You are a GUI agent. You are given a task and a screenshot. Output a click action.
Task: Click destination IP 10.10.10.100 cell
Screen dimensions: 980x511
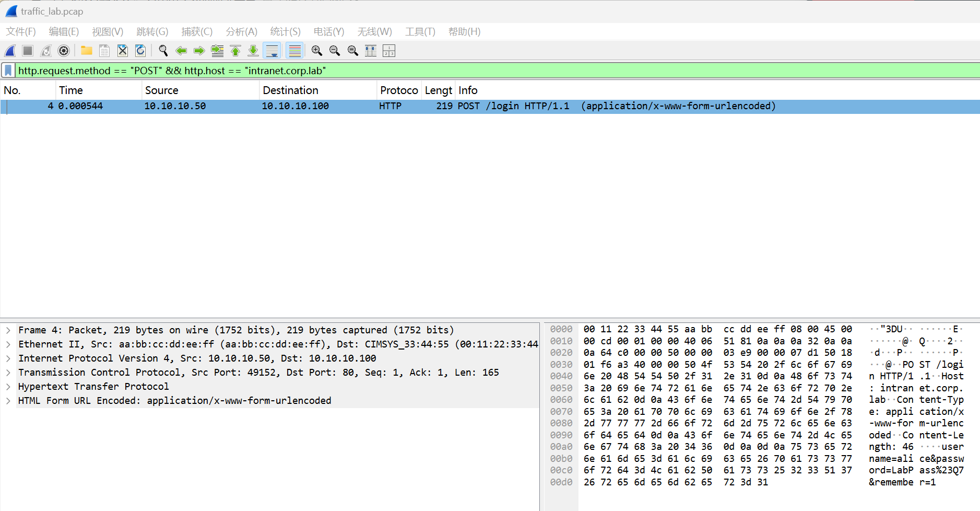coord(295,107)
